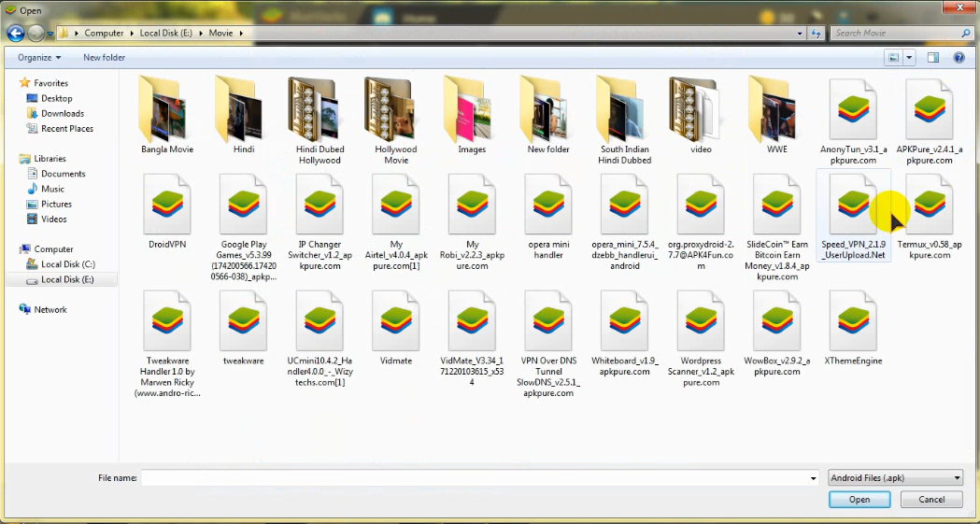The height and width of the screenshot is (524, 980).
Task: Open the WWE folder
Action: pyautogui.click(x=777, y=114)
